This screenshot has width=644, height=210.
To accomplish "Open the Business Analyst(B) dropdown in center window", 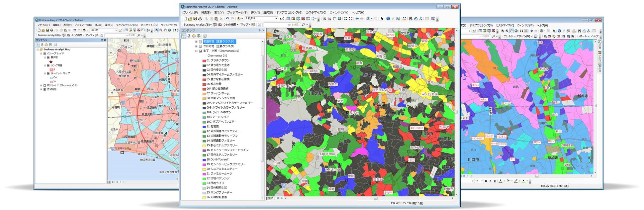I will 197,25.
